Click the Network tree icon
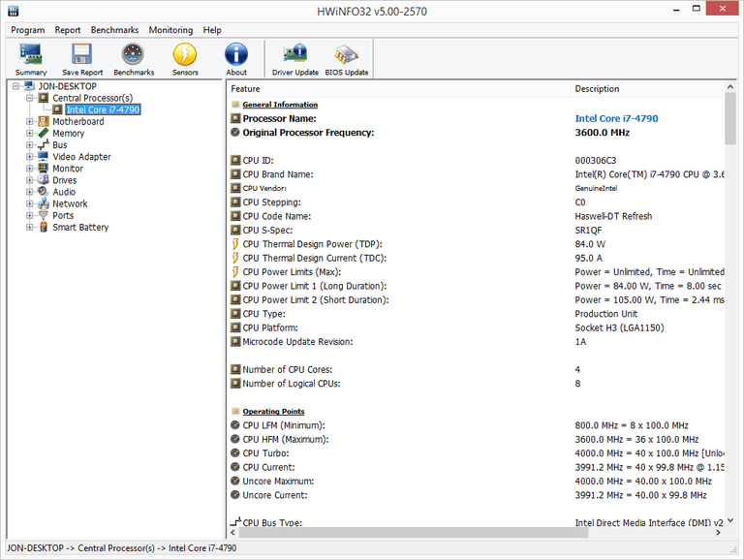This screenshot has height=560, width=744. (44, 203)
